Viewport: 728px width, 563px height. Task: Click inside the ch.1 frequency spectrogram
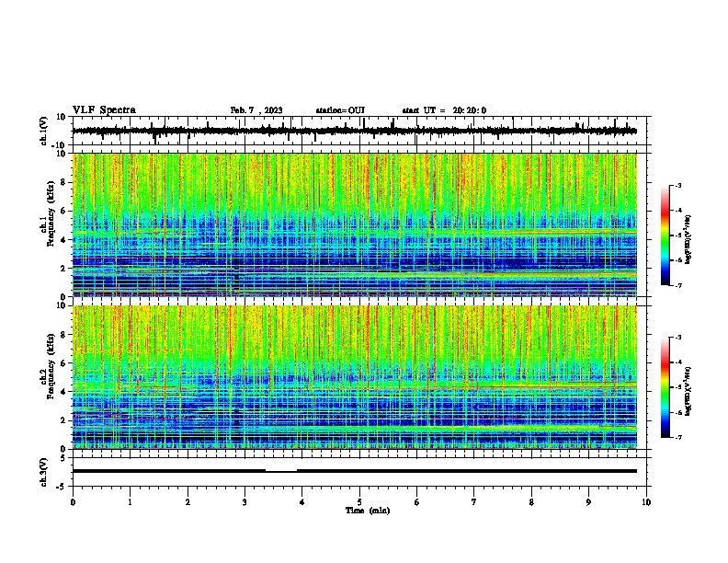(355, 224)
